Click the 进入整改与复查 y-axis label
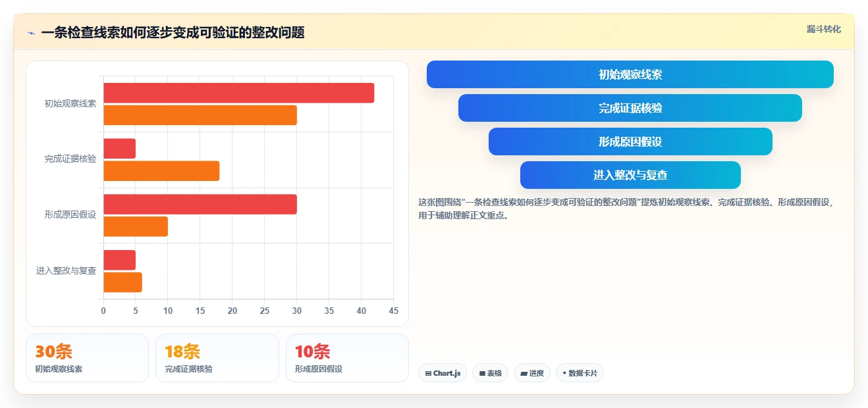The width and height of the screenshot is (868, 408). 66,270
